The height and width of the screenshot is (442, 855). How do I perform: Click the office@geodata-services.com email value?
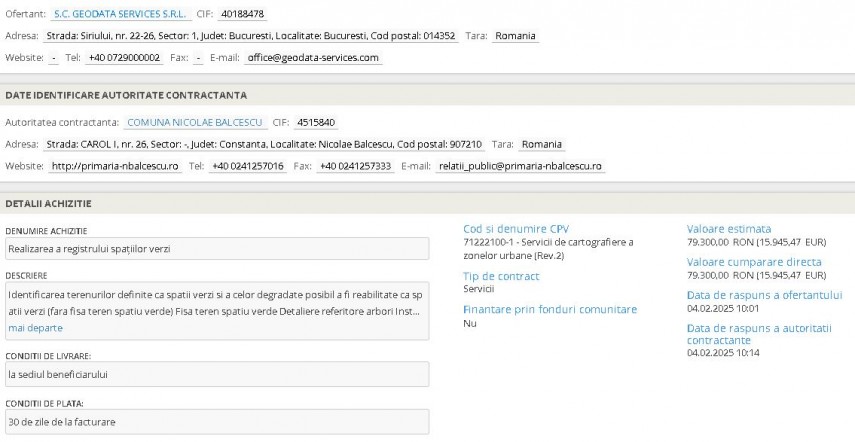coord(313,58)
